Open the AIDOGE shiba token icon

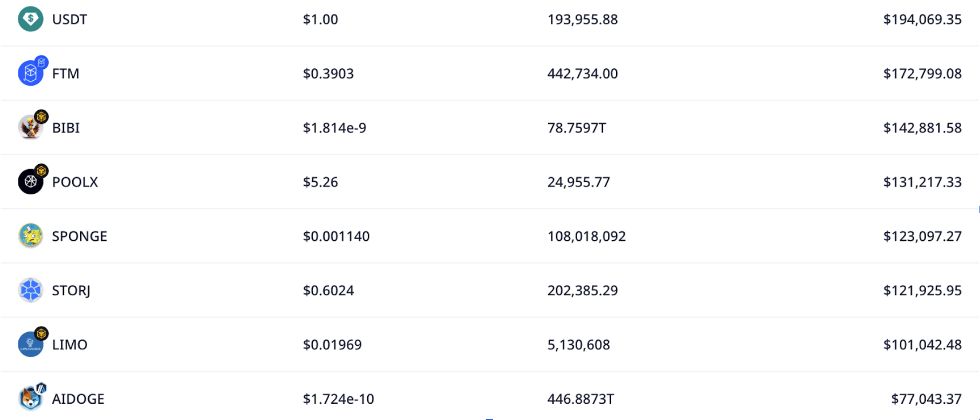coord(31,399)
